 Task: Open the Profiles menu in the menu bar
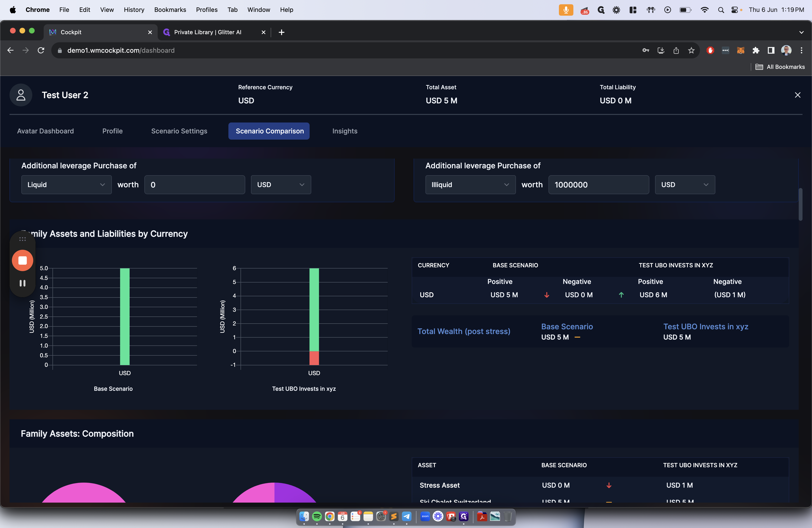[206, 10]
